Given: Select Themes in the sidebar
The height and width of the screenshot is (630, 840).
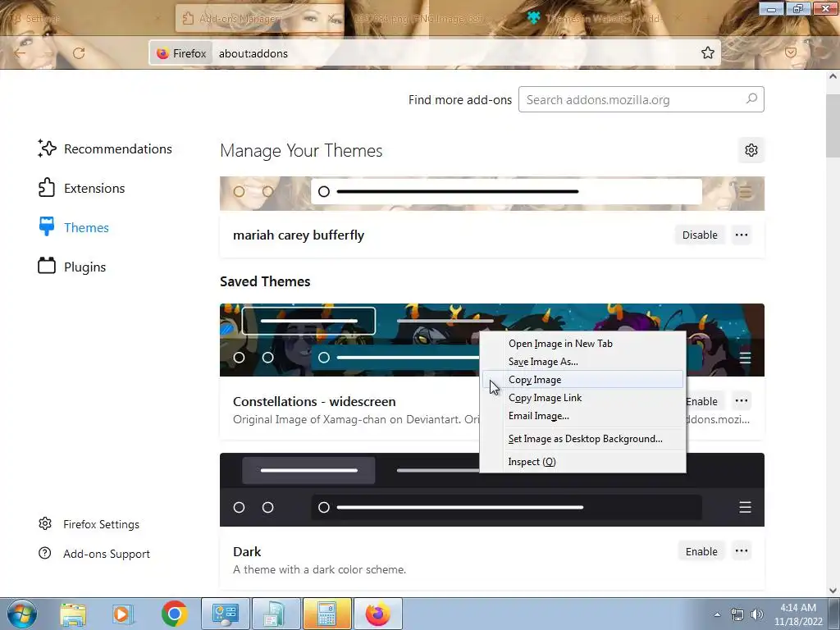Looking at the screenshot, I should [74, 228].
